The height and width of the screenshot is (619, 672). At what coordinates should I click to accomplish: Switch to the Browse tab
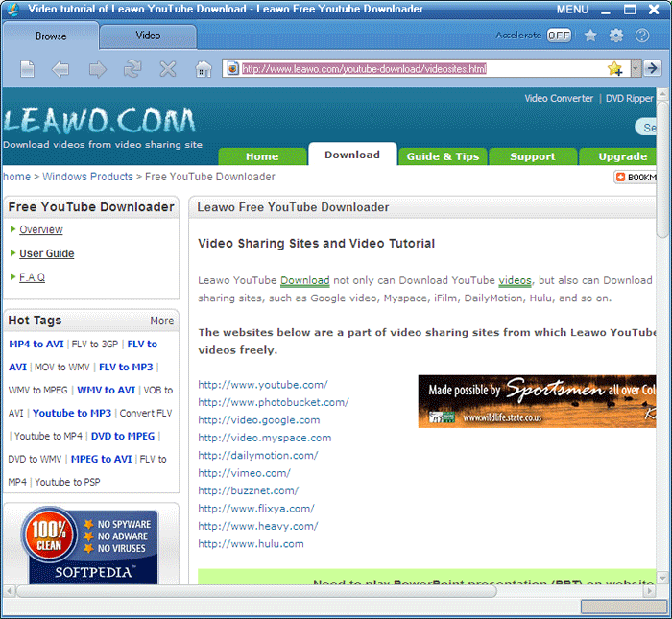(51, 36)
